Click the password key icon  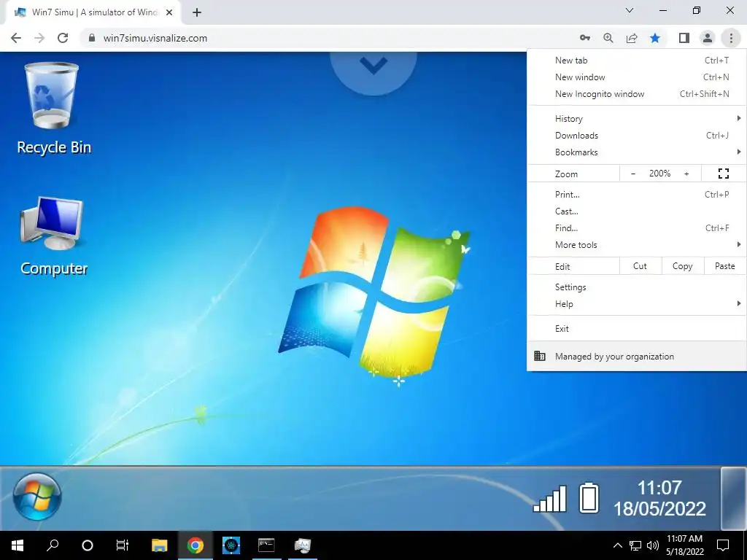[x=585, y=38]
